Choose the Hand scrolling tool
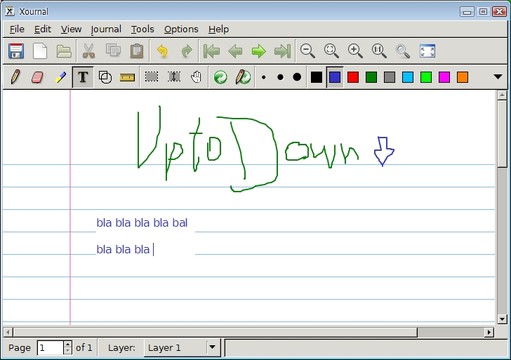The image size is (511, 360). (196, 77)
